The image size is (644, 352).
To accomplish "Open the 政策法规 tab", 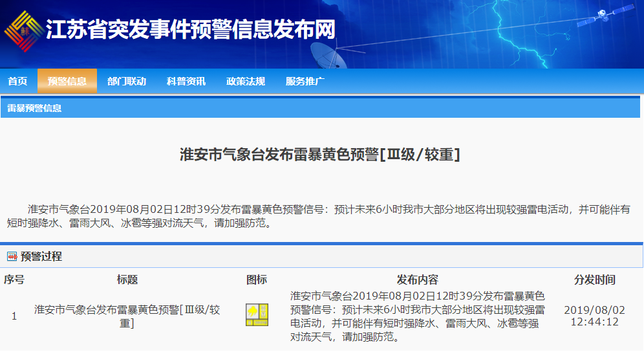I will coord(246,82).
